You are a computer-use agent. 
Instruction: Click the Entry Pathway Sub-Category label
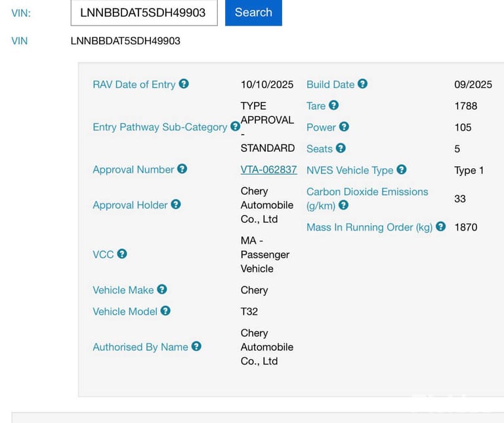coord(160,127)
